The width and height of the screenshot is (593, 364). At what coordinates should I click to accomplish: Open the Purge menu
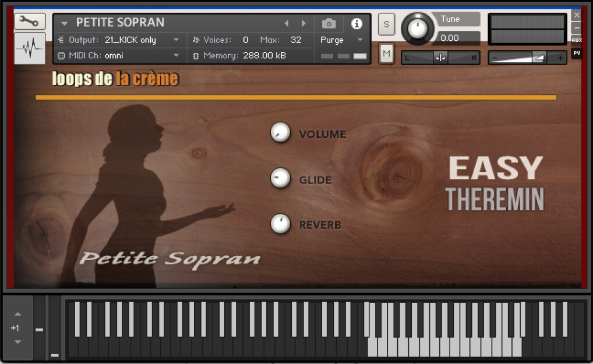tap(341, 40)
